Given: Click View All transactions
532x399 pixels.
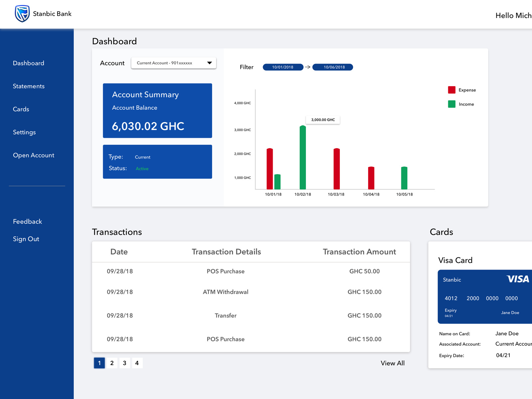Looking at the screenshot, I should click(393, 363).
